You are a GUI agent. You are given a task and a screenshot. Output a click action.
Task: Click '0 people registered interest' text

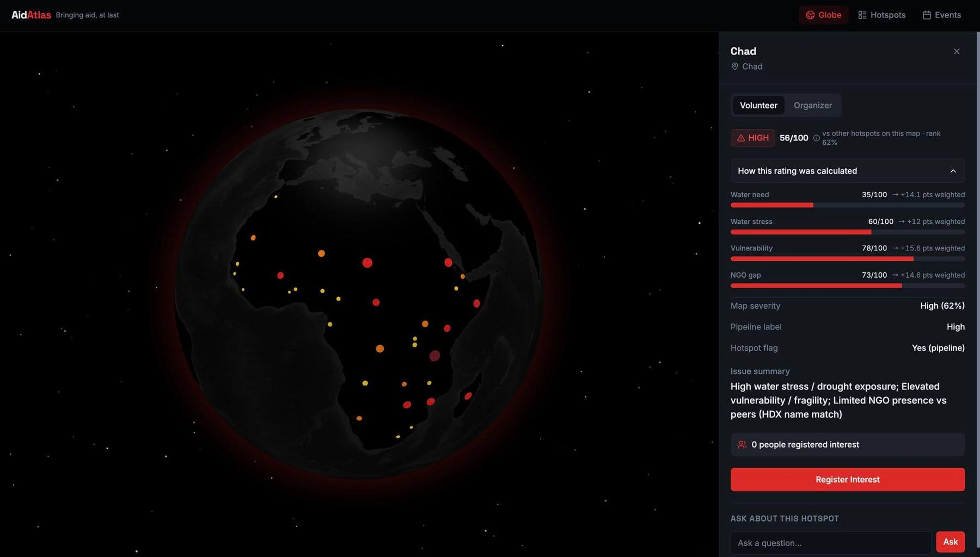click(805, 445)
